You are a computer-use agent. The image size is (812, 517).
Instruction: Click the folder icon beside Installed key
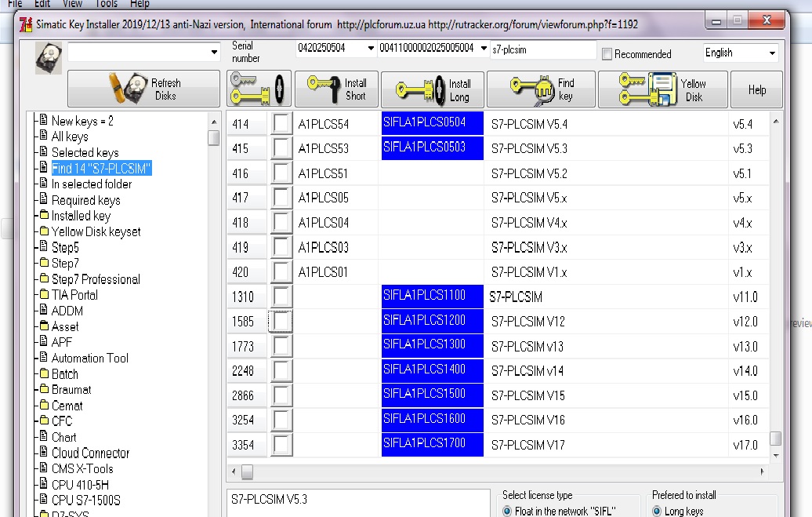click(x=44, y=215)
